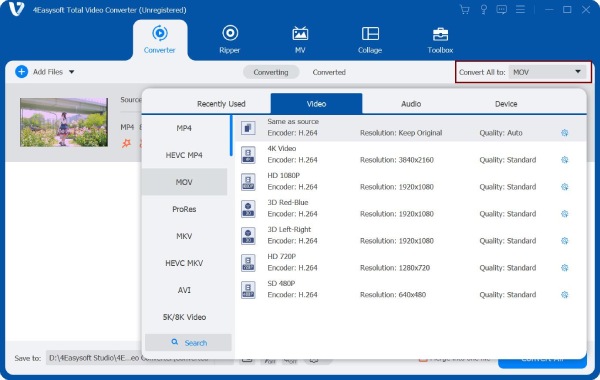Open the MV maker tab
The image size is (600, 380).
click(x=300, y=40)
